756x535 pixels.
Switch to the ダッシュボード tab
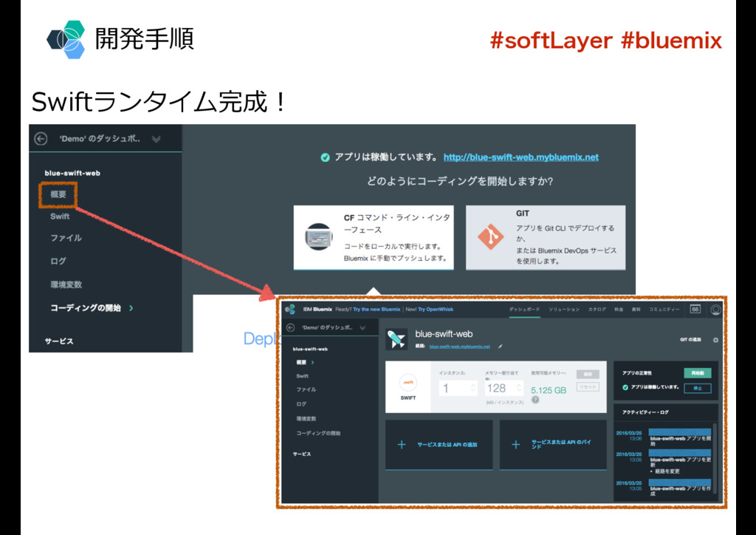[525, 309]
